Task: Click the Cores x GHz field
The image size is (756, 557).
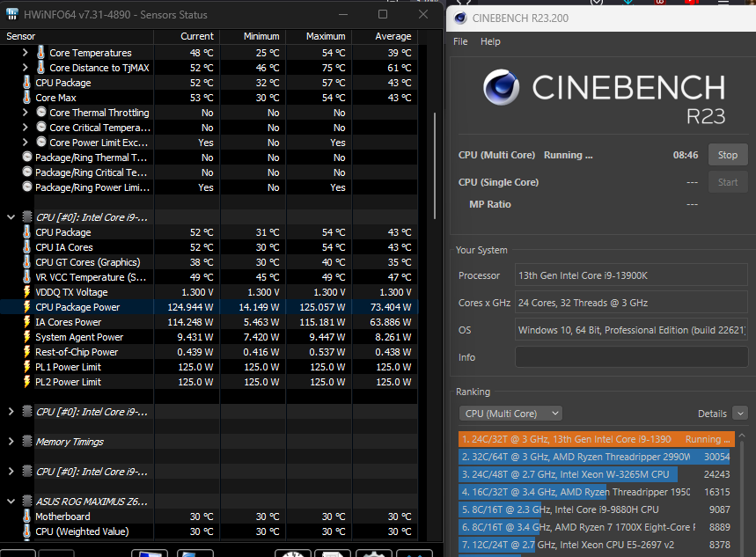Action: pos(631,303)
